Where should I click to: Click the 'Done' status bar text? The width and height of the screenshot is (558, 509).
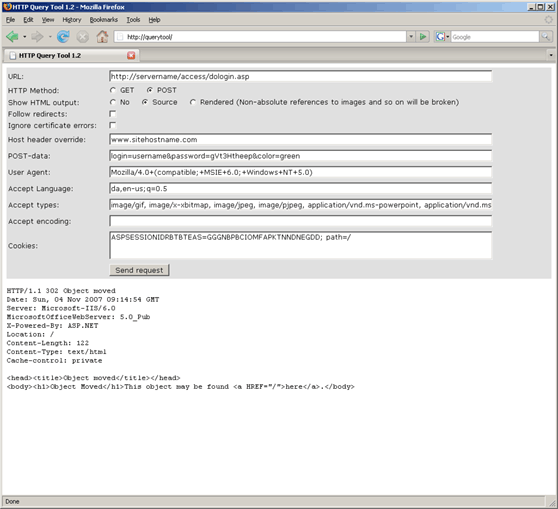[12, 502]
